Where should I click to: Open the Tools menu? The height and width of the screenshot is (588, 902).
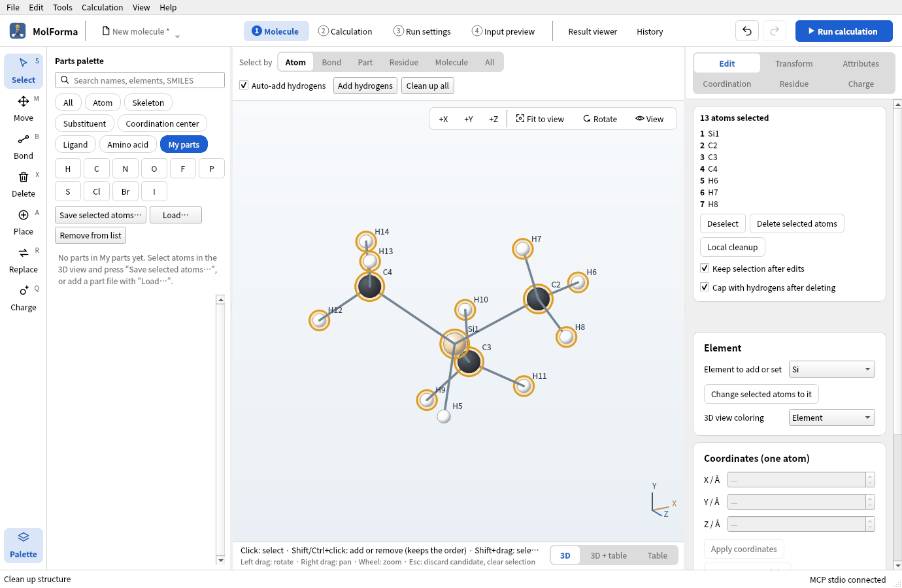pos(63,7)
